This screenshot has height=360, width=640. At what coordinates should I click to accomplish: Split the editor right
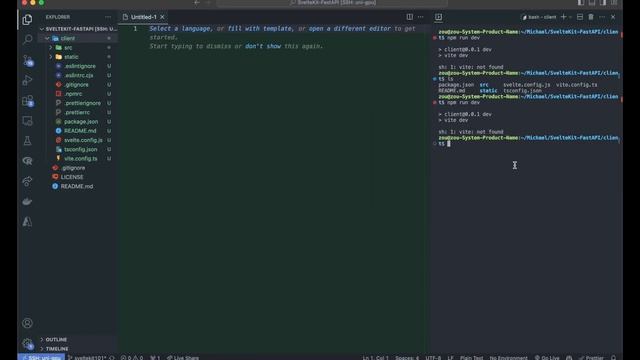pos(409,17)
